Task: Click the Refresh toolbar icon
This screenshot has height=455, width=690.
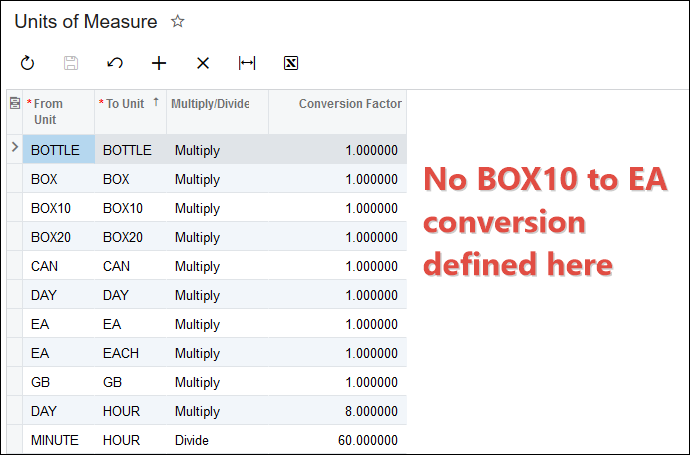Action: (28, 63)
